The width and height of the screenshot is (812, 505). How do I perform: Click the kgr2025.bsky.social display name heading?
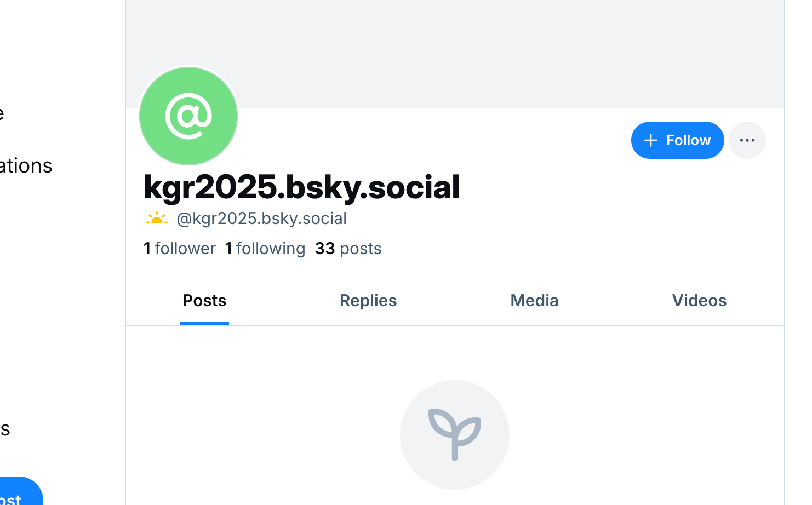click(x=301, y=187)
